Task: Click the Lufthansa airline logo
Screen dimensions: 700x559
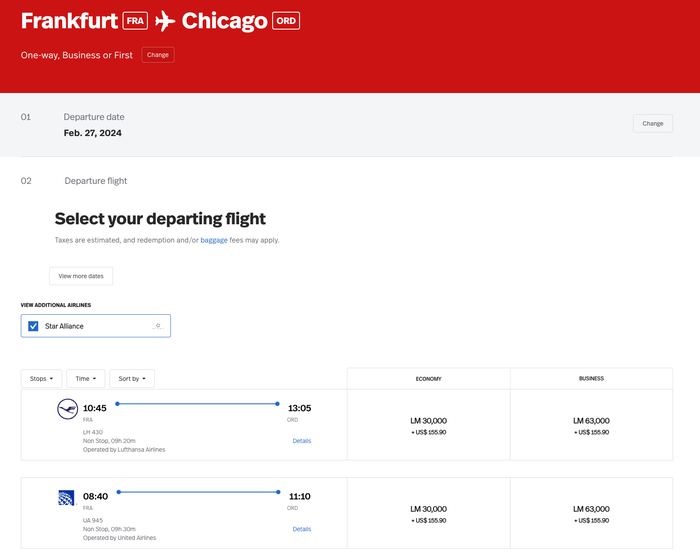Action: tap(67, 409)
